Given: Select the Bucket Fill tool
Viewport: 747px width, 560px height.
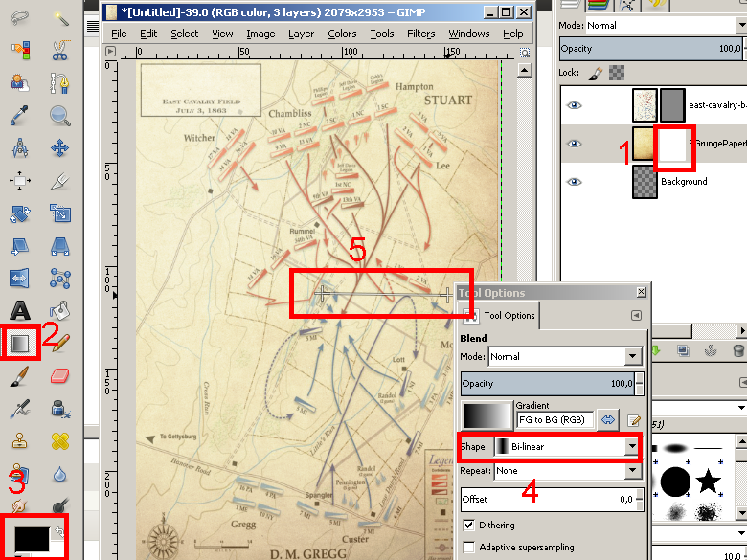Looking at the screenshot, I should 59,310.
